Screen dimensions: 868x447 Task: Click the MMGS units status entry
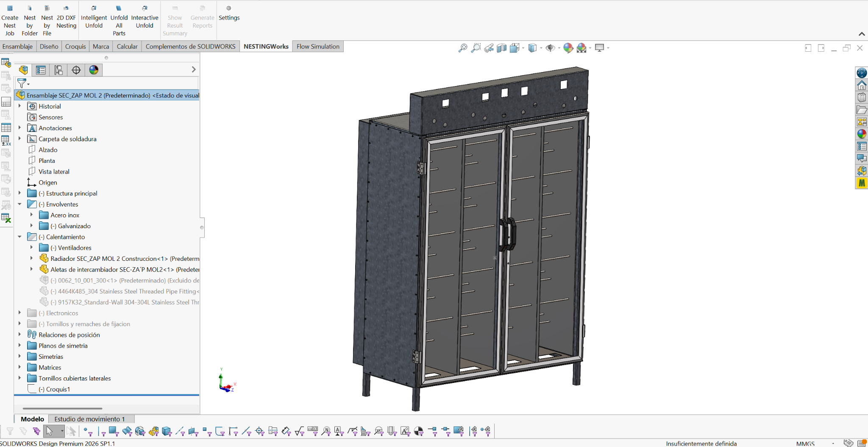click(x=805, y=444)
